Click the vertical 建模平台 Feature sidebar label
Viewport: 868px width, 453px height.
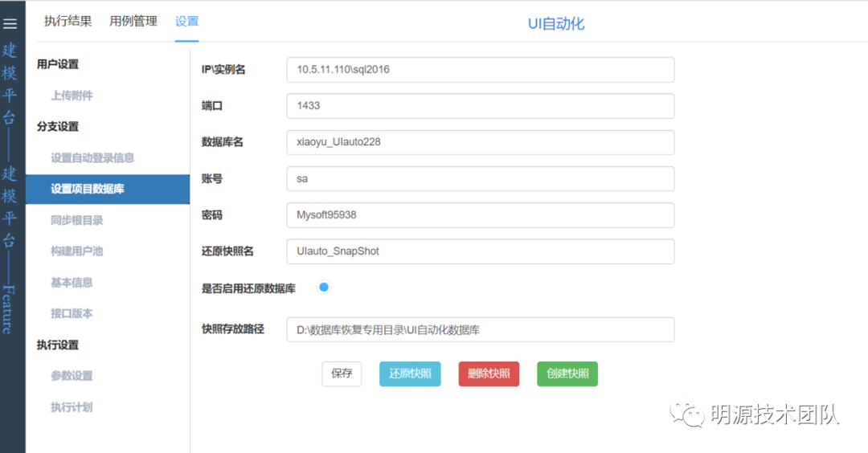click(x=9, y=188)
